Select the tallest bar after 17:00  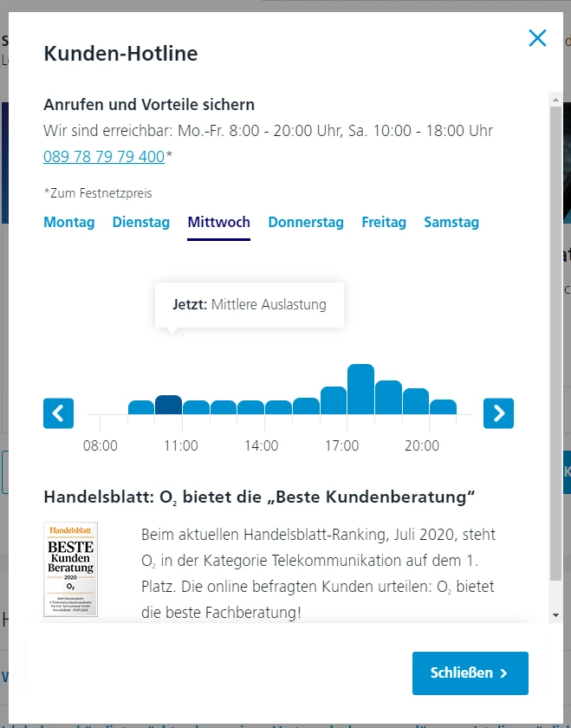click(x=360, y=389)
